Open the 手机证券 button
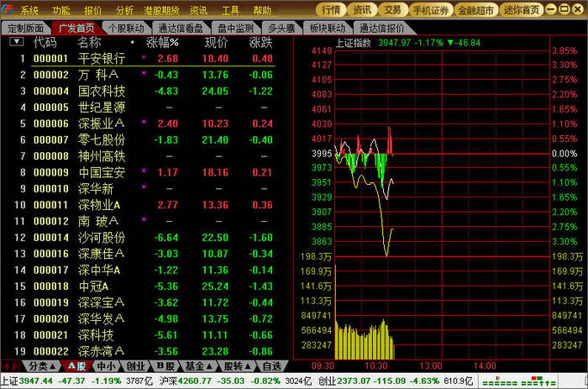The image size is (588, 389). click(x=431, y=10)
